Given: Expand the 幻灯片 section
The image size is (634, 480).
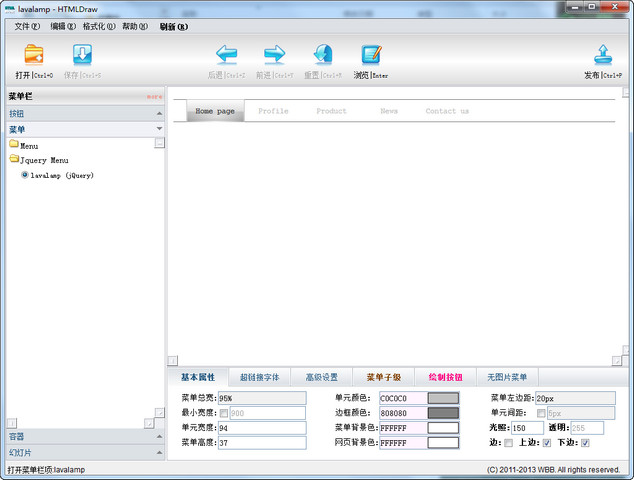Looking at the screenshot, I should [85, 453].
